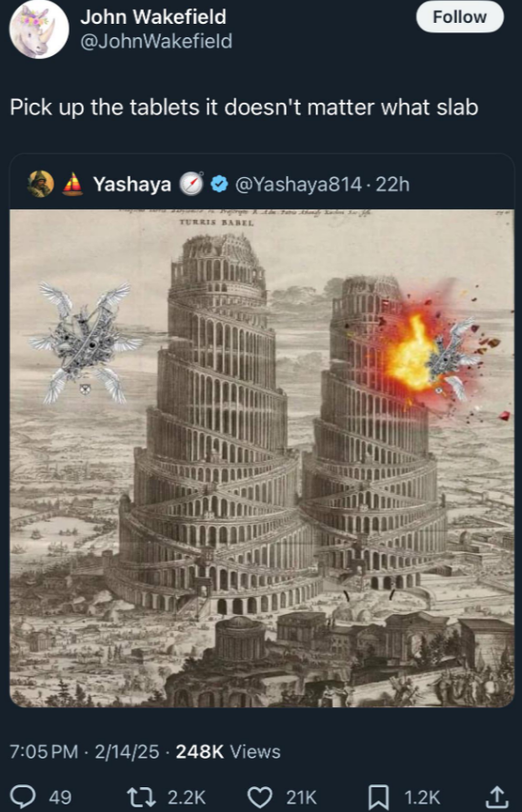522x812 pixels.
Task: Open the Tower of Babel image
Action: (x=262, y=458)
